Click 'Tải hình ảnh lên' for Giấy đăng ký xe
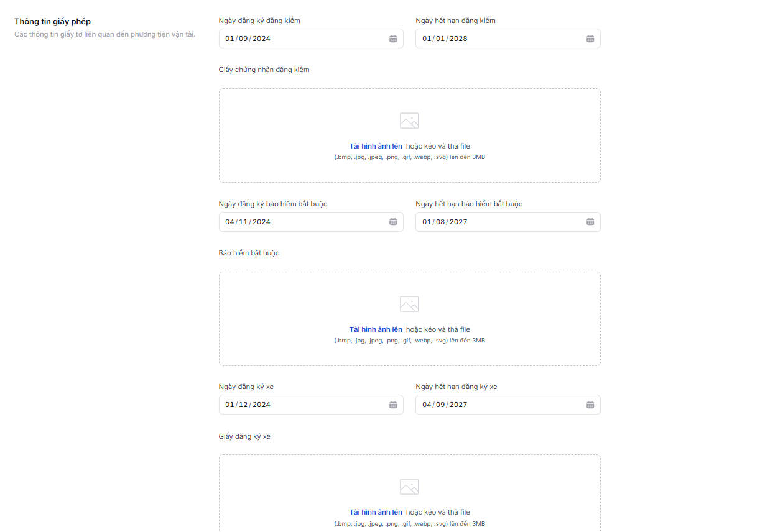This screenshot has height=532, width=783. pyautogui.click(x=376, y=512)
